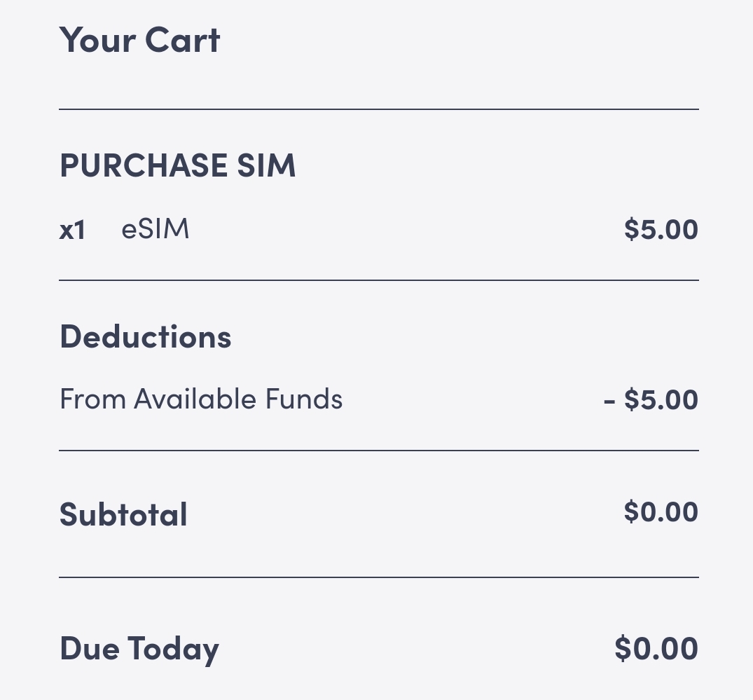Click the minus sign before the deduction amount
Image resolution: width=753 pixels, height=700 pixels.
609,402
